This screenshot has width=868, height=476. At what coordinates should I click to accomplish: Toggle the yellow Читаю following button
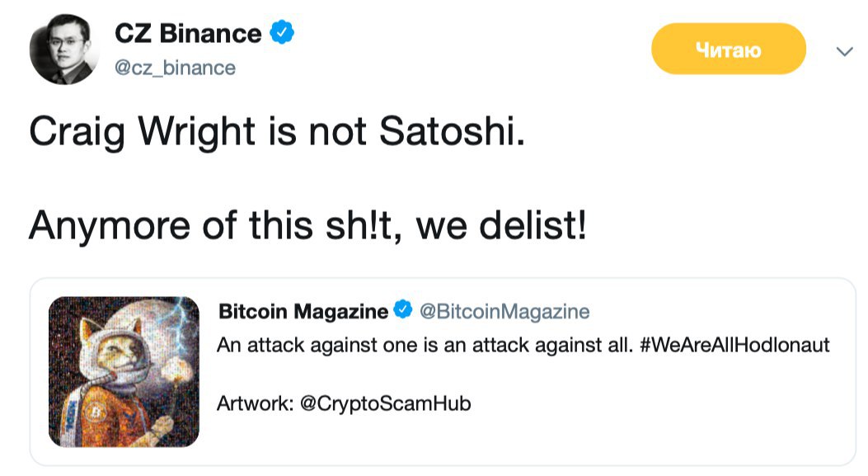[x=728, y=49]
